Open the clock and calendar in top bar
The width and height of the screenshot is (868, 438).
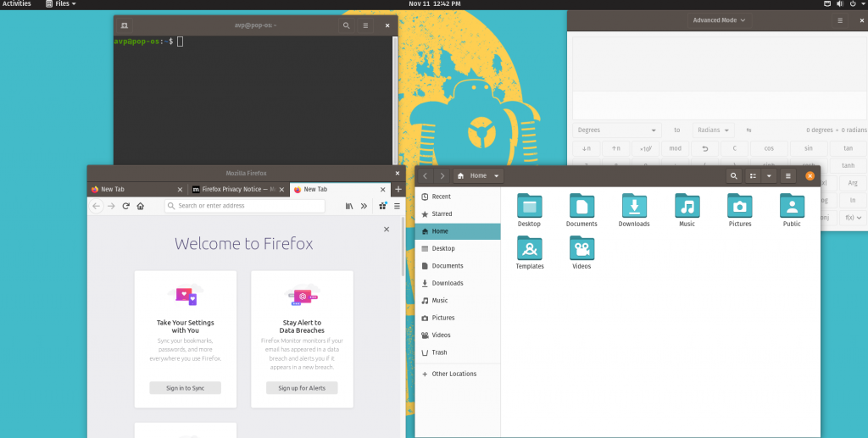pos(435,4)
